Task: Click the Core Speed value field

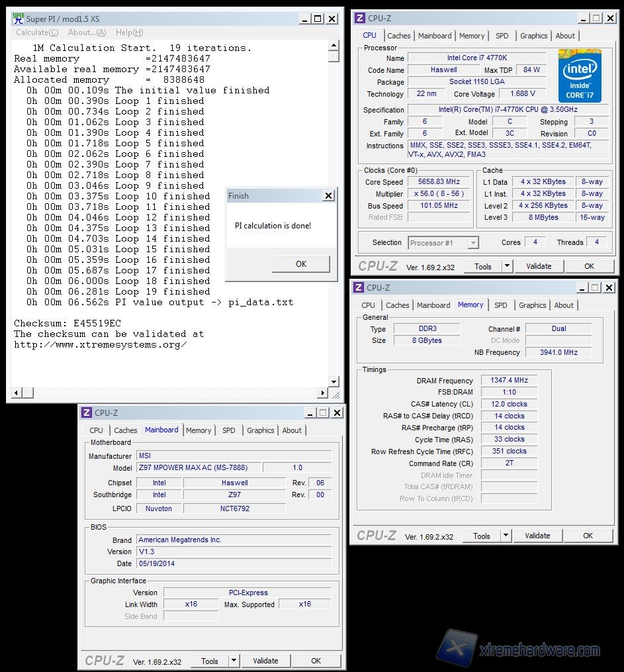Action: [443, 182]
